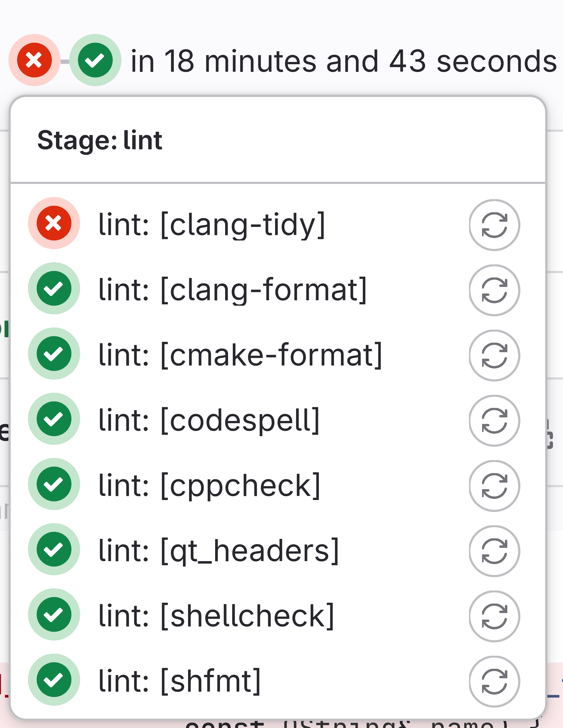Click the passed status icon for shfmt
This screenshot has width=563, height=728.
pos(54,680)
